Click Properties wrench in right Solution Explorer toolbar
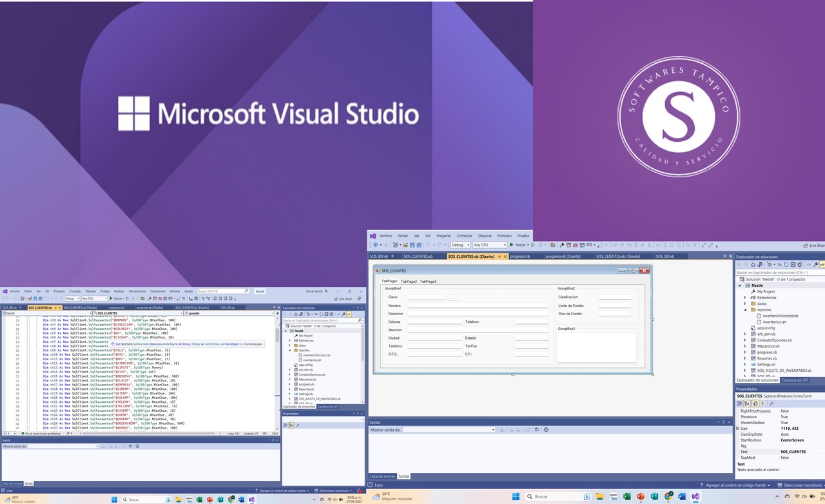The height and width of the screenshot is (504, 825). [816, 264]
